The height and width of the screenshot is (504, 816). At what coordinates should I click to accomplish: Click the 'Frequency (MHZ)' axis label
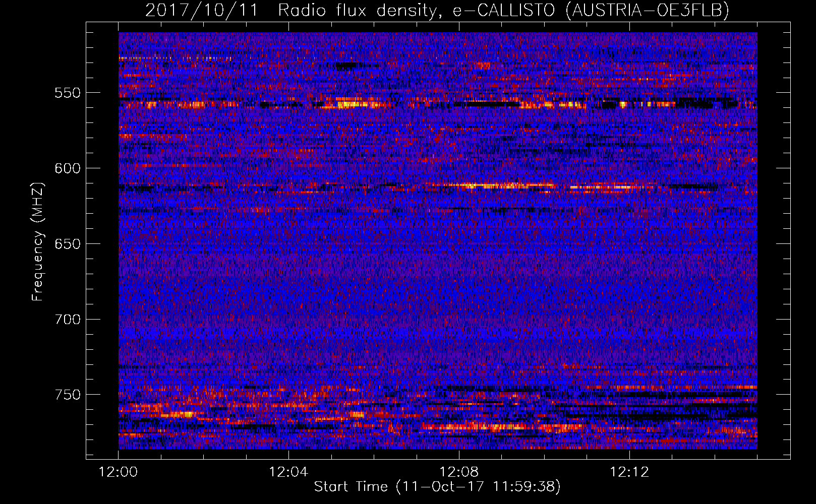click(x=38, y=242)
